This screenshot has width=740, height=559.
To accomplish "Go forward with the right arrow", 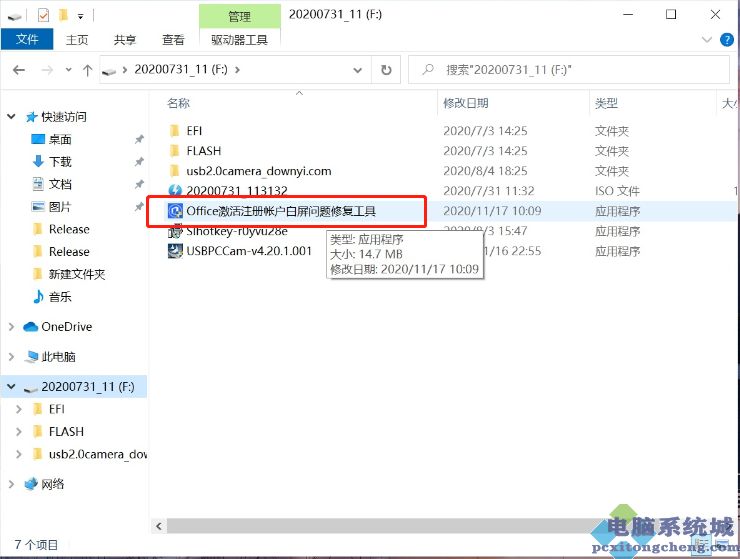I will 47,70.
